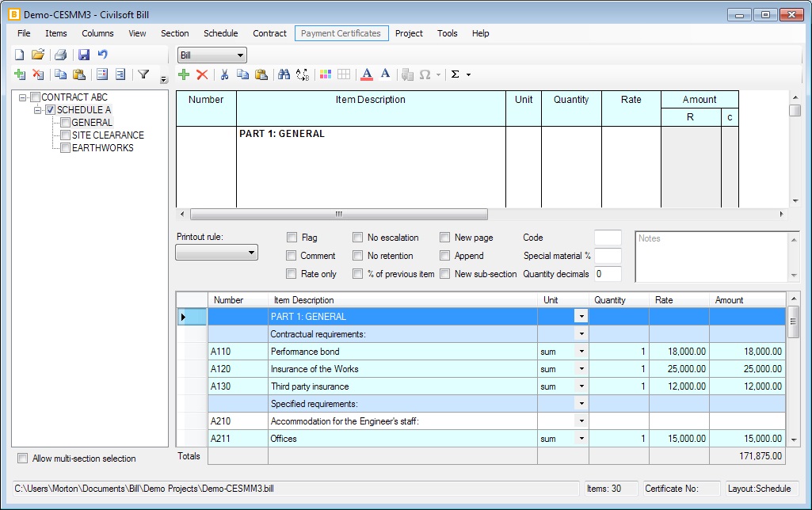The image size is (812, 510).
Task: Switch to the Payment Certificates tab
Action: click(341, 33)
